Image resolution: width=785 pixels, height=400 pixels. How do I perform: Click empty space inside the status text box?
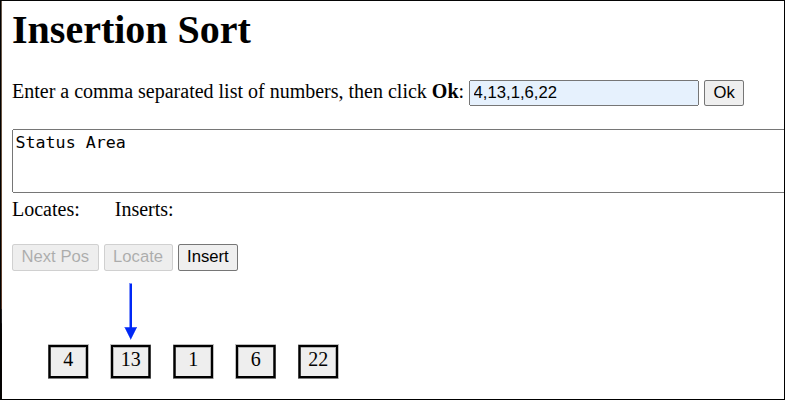click(x=400, y=170)
